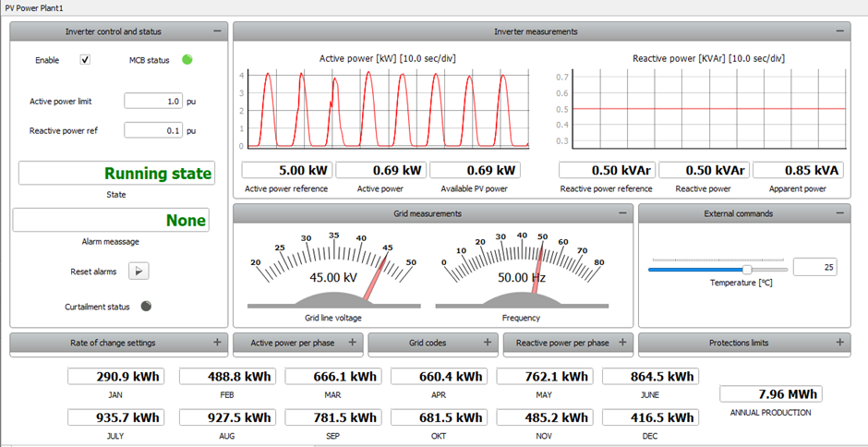Expand the Active power per phase panel

pyautogui.click(x=352, y=343)
